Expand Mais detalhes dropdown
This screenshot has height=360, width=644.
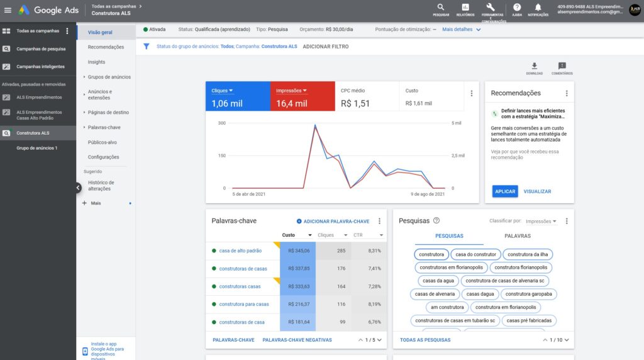click(x=461, y=30)
